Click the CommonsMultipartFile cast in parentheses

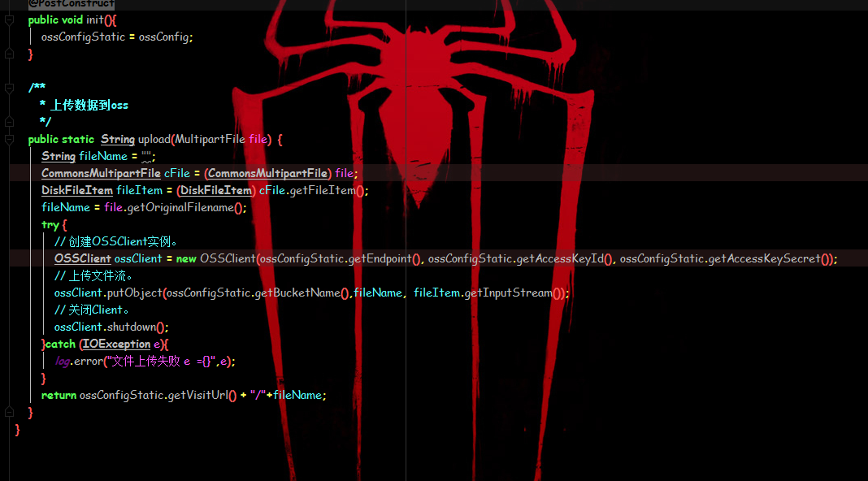[267, 174]
